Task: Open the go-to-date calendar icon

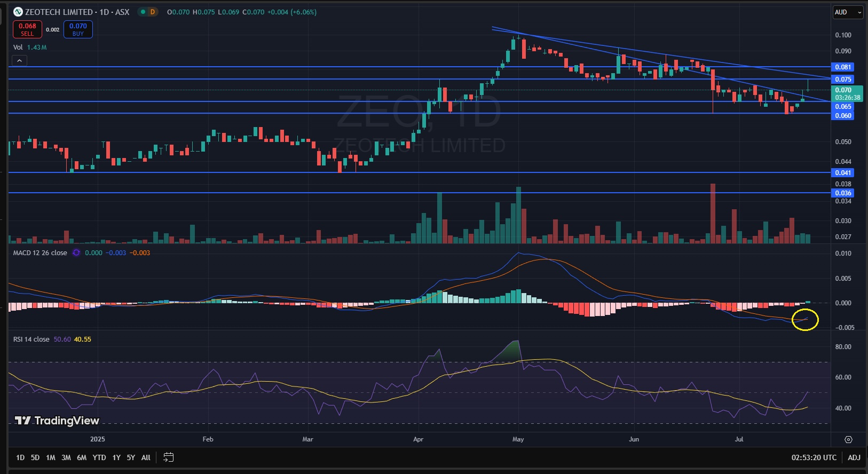Action: (x=168, y=457)
